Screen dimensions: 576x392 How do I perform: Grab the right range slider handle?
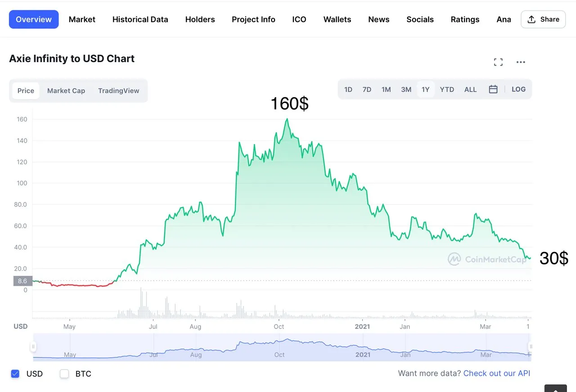[531, 347]
